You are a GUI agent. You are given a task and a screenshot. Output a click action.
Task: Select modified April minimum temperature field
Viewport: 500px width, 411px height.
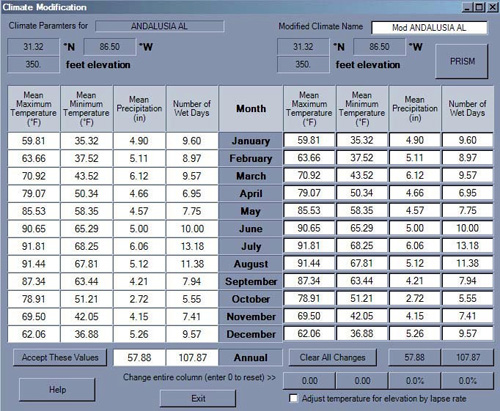tap(362, 193)
